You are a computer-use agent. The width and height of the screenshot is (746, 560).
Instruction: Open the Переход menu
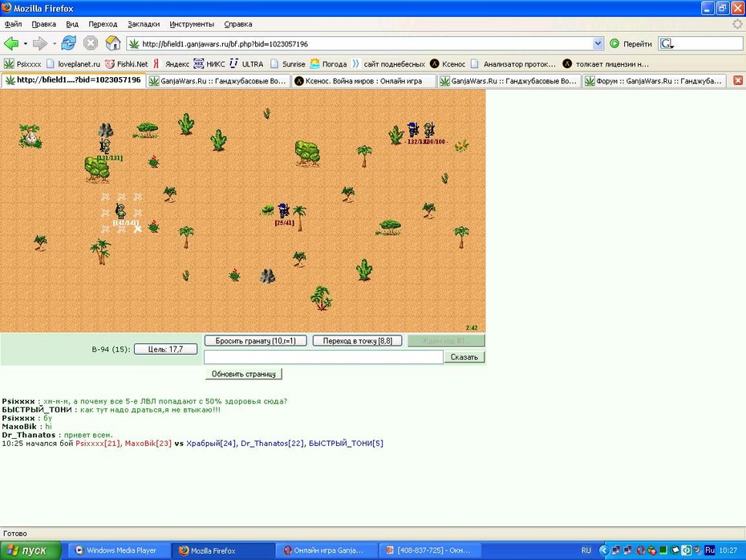(x=103, y=24)
